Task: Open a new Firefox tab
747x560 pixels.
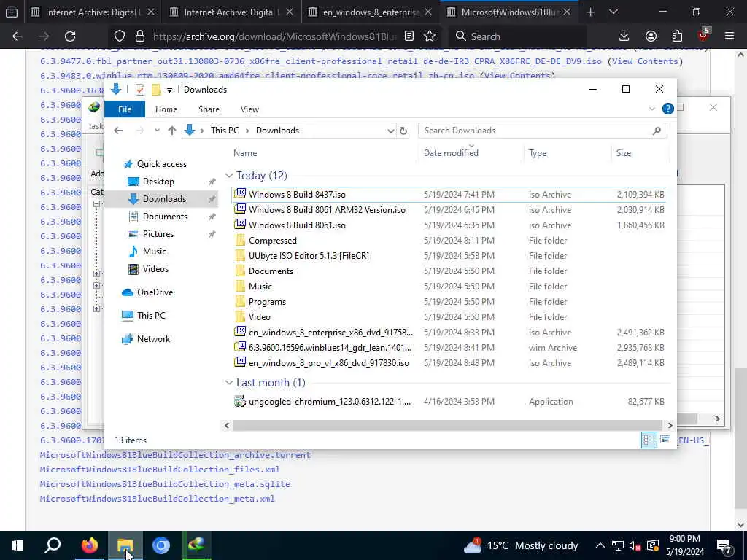Action: (590, 12)
